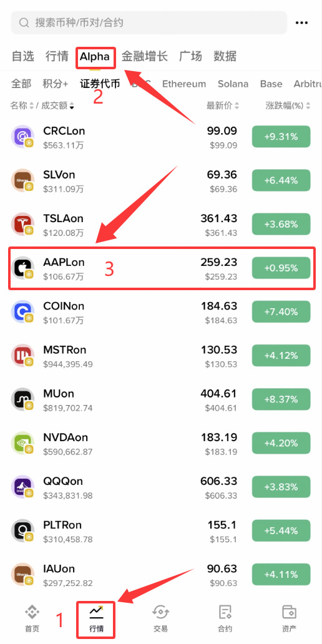Switch to the 金融增长 tab
Screen dimensions: 322x644
145,56
